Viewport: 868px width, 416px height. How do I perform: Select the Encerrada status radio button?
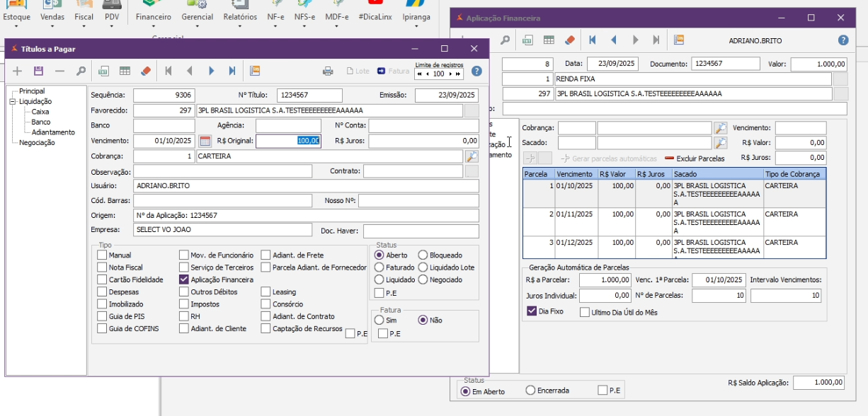[x=530, y=391]
